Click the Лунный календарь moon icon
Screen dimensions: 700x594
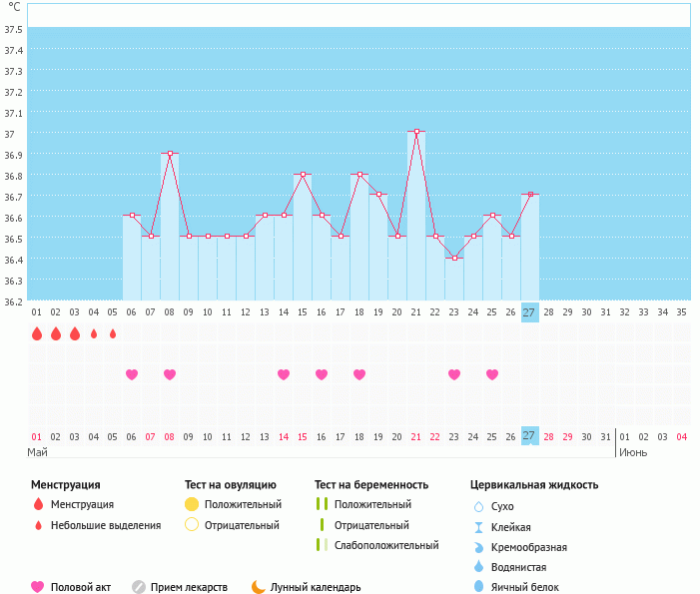259,587
